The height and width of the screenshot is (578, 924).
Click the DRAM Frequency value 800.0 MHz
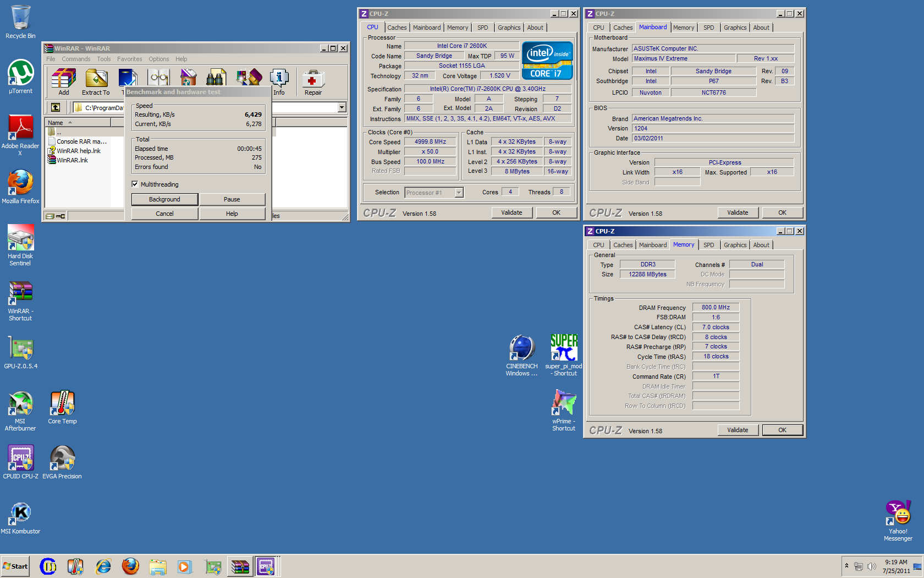(716, 307)
